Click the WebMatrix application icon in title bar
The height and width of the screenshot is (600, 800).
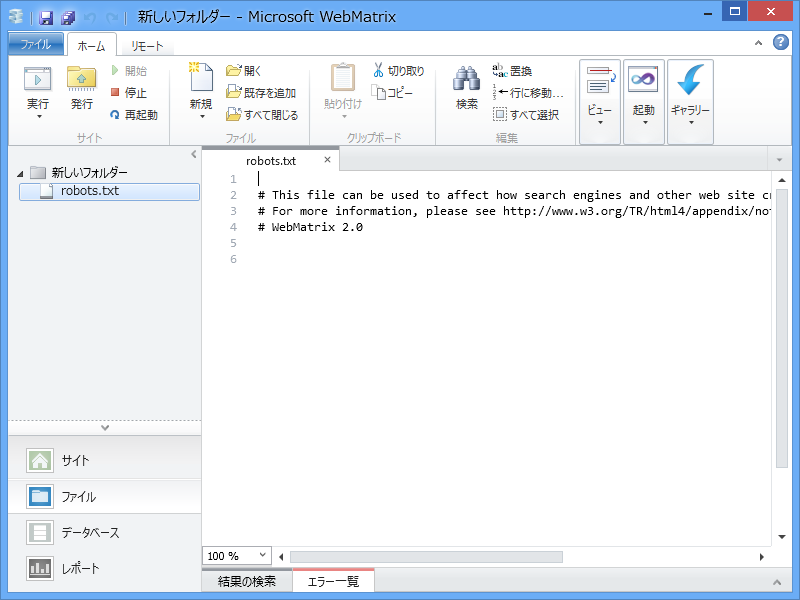click(x=16, y=17)
